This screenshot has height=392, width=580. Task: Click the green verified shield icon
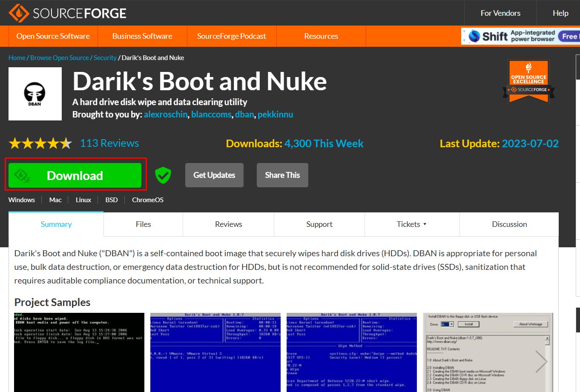(x=163, y=175)
